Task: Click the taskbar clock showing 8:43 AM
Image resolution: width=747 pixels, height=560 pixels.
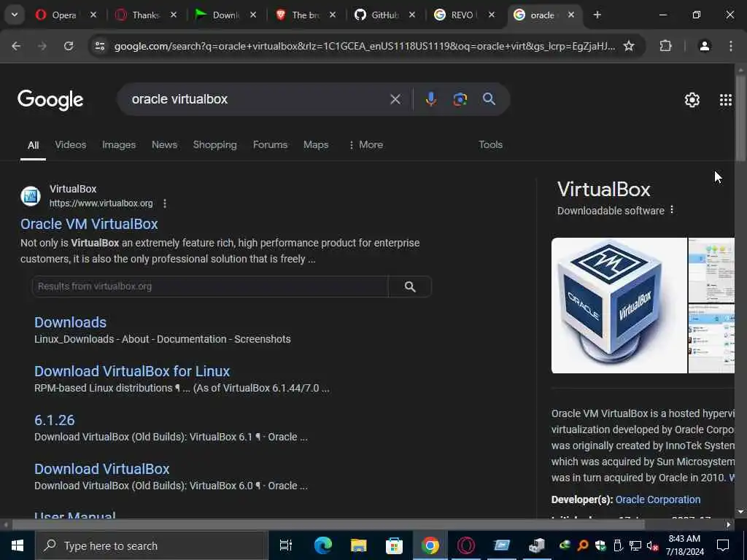Action: (x=684, y=545)
